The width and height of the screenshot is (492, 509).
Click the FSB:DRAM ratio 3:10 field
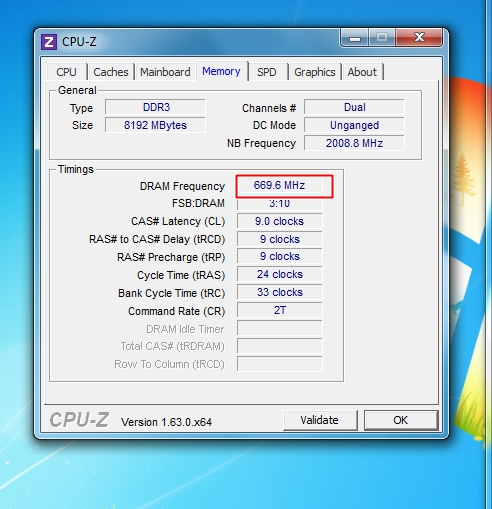[x=280, y=203]
